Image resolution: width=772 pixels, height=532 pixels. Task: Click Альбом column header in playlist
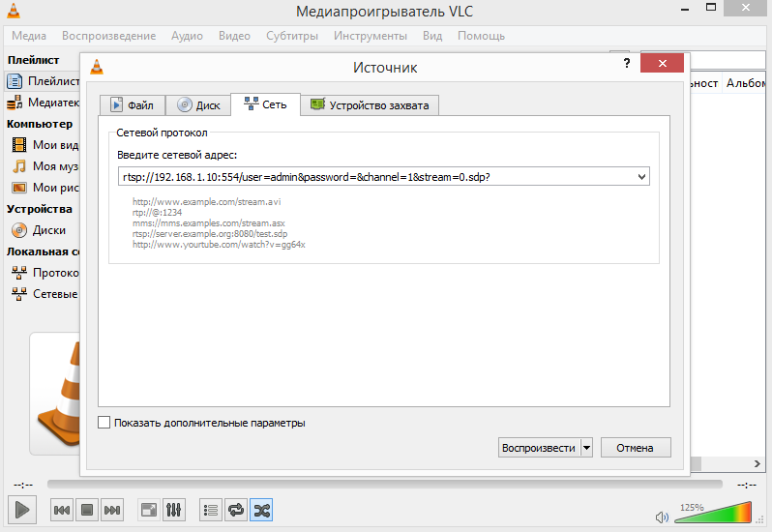click(x=746, y=83)
